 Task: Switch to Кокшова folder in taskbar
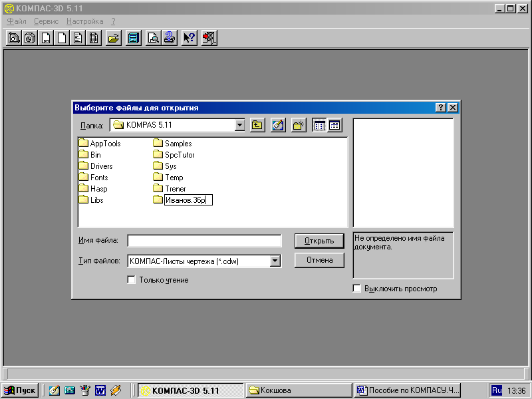click(x=299, y=390)
